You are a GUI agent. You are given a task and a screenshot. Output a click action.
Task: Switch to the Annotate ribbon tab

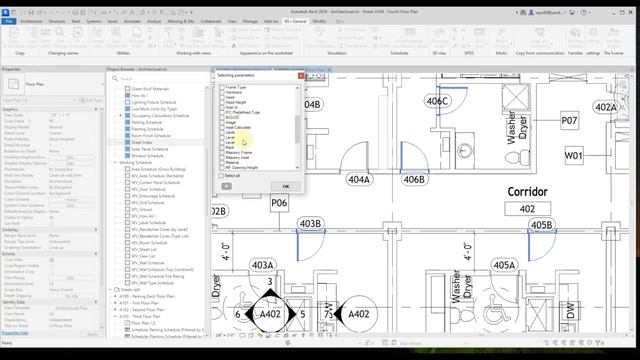click(x=132, y=21)
